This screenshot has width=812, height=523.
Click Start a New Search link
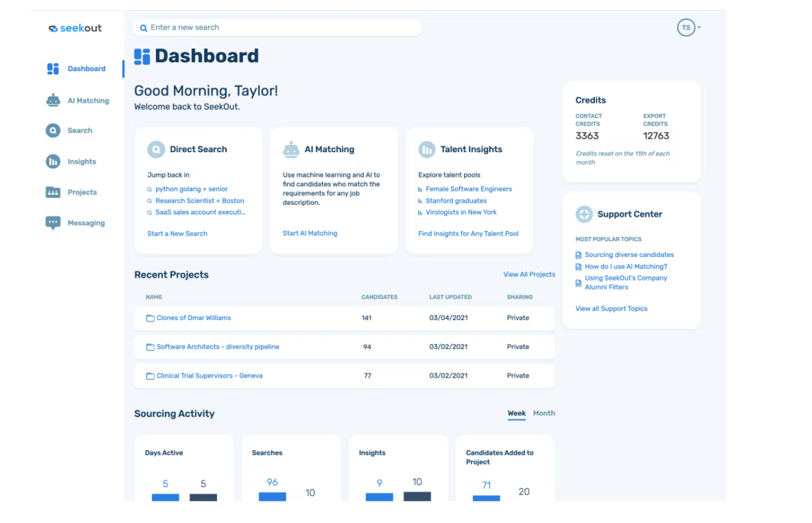(178, 234)
